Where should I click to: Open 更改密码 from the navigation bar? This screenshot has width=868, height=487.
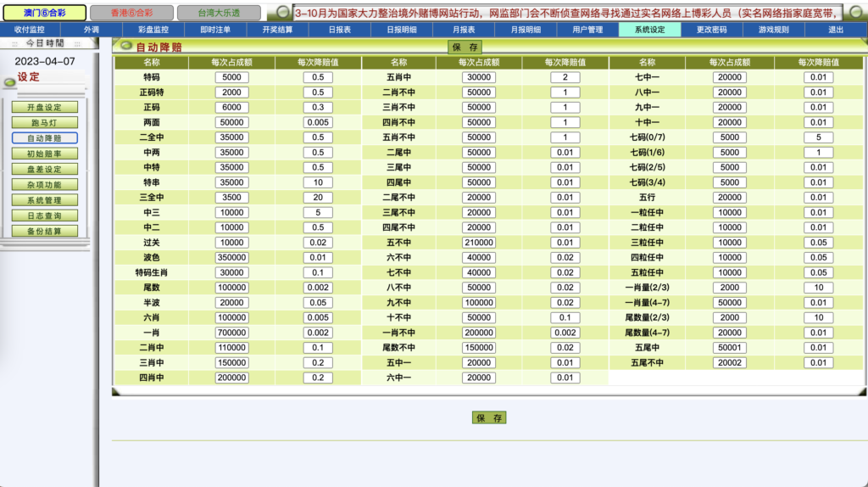tap(712, 30)
